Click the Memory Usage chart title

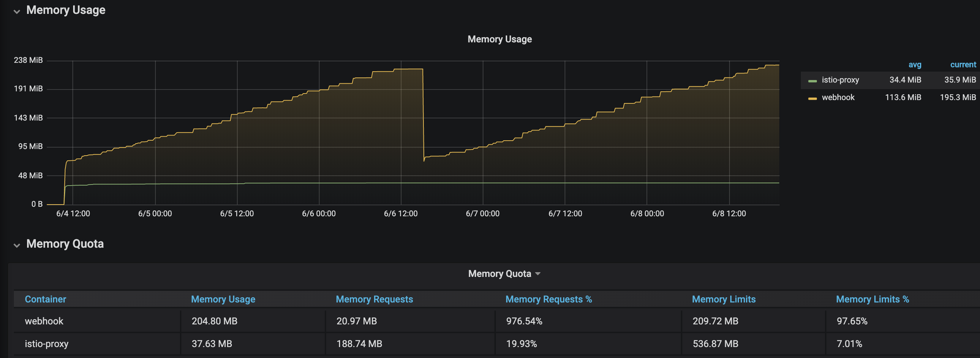[x=500, y=39]
